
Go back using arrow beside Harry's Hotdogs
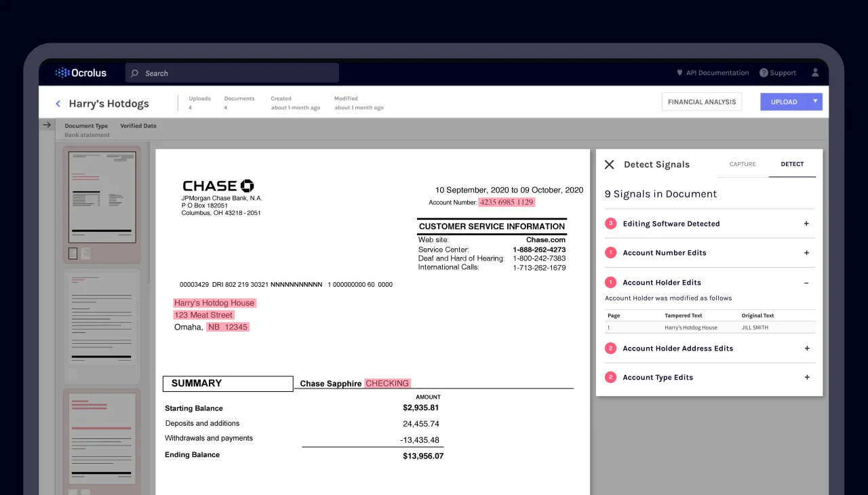pos(58,104)
